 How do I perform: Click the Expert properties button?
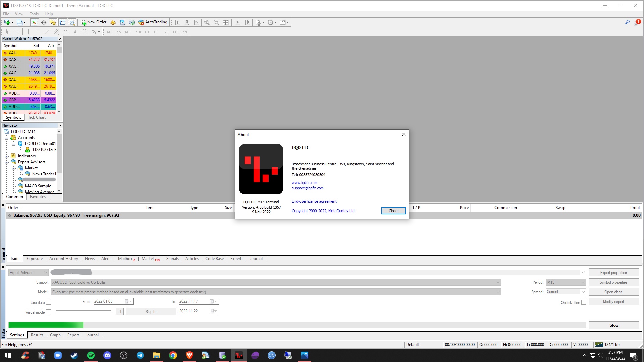pyautogui.click(x=613, y=273)
